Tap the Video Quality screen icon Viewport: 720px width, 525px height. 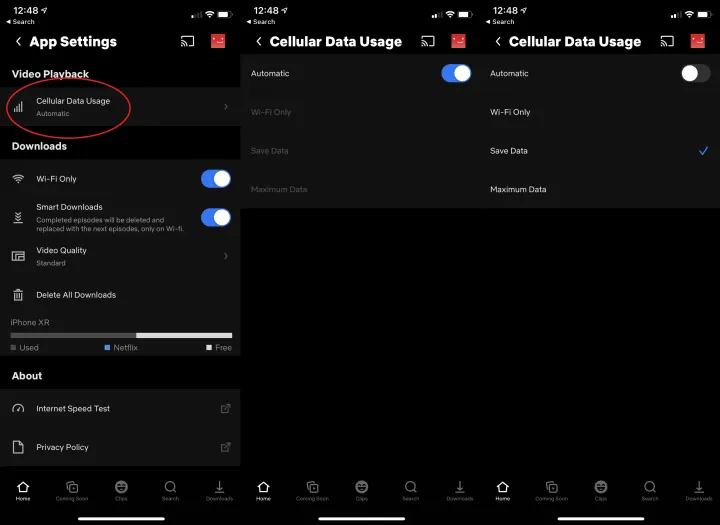[x=18, y=256]
